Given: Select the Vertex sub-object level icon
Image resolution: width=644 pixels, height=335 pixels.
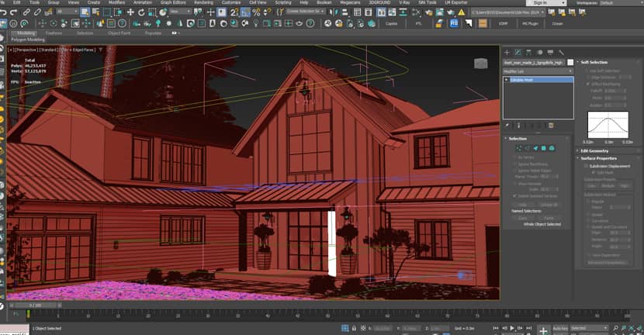Looking at the screenshot, I should tap(518, 148).
